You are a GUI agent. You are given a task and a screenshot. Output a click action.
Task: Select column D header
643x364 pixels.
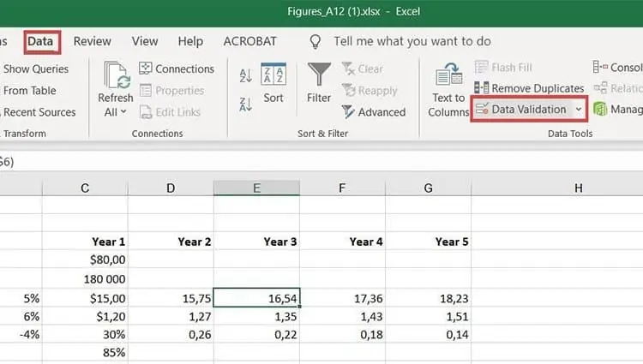(x=171, y=188)
